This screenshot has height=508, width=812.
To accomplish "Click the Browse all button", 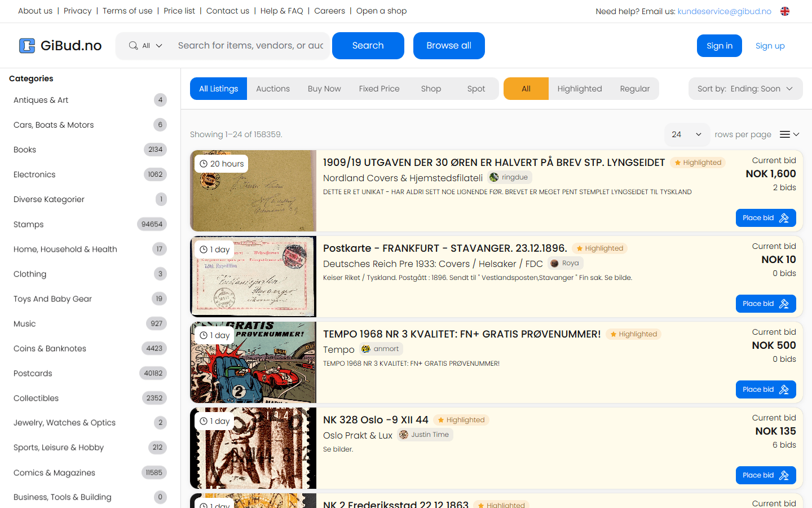I will [449, 46].
